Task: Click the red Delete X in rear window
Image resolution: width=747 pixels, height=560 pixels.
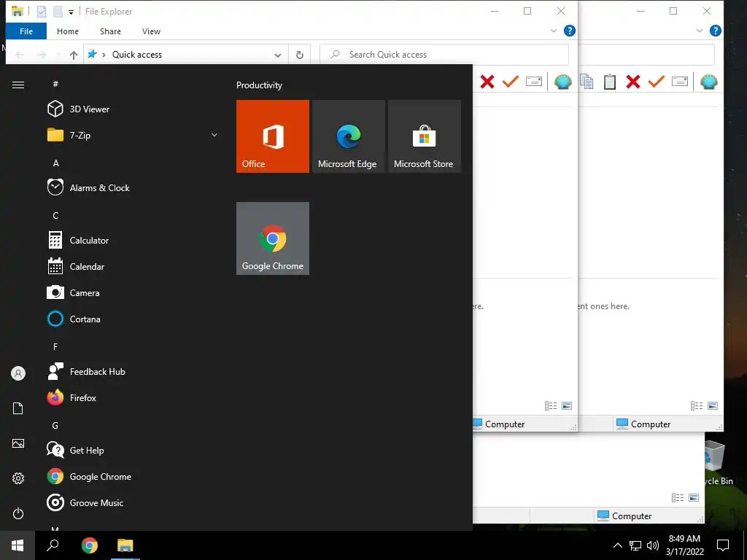Action: tap(632, 82)
